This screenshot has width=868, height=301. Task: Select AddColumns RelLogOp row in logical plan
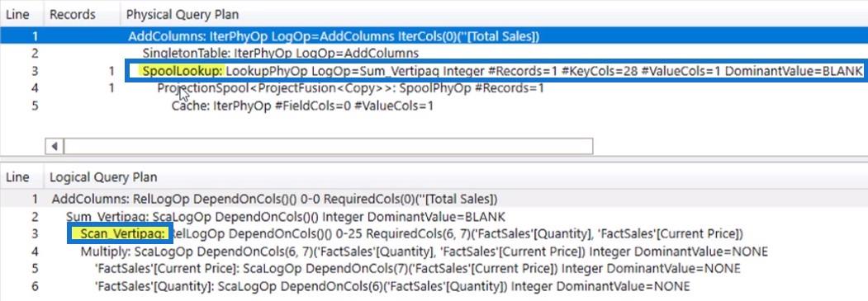[x=274, y=198]
